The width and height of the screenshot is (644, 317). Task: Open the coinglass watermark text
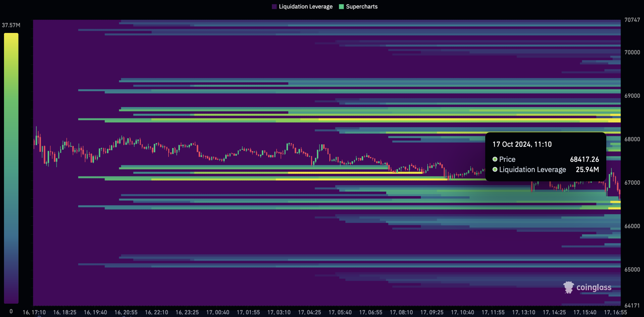594,287
